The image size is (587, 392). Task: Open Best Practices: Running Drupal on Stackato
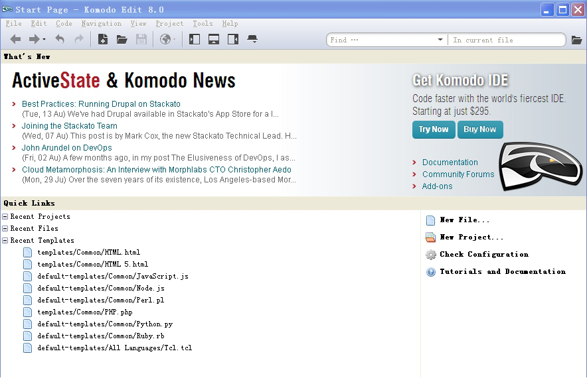pos(101,104)
